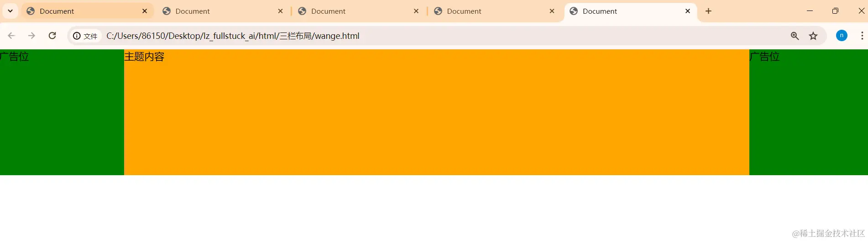Close the active fifth Document tab
The height and width of the screenshot is (241, 868).
[688, 11]
